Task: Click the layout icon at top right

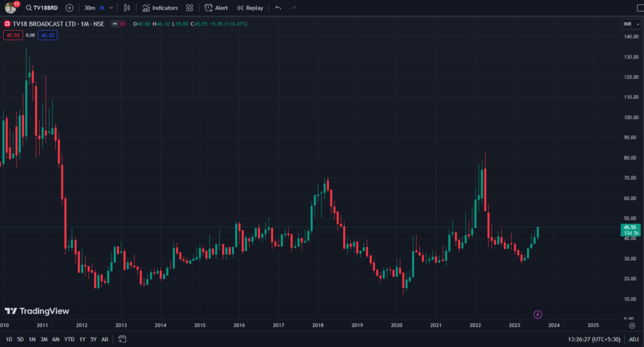Action: click(640, 8)
